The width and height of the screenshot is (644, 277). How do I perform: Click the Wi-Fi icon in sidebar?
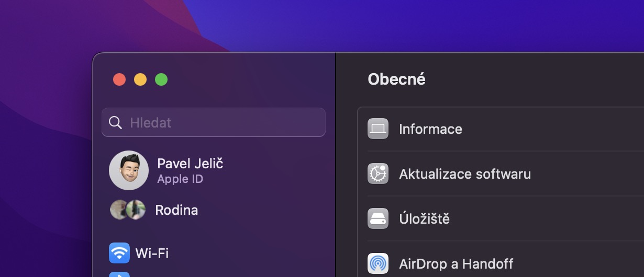pyautogui.click(x=119, y=253)
